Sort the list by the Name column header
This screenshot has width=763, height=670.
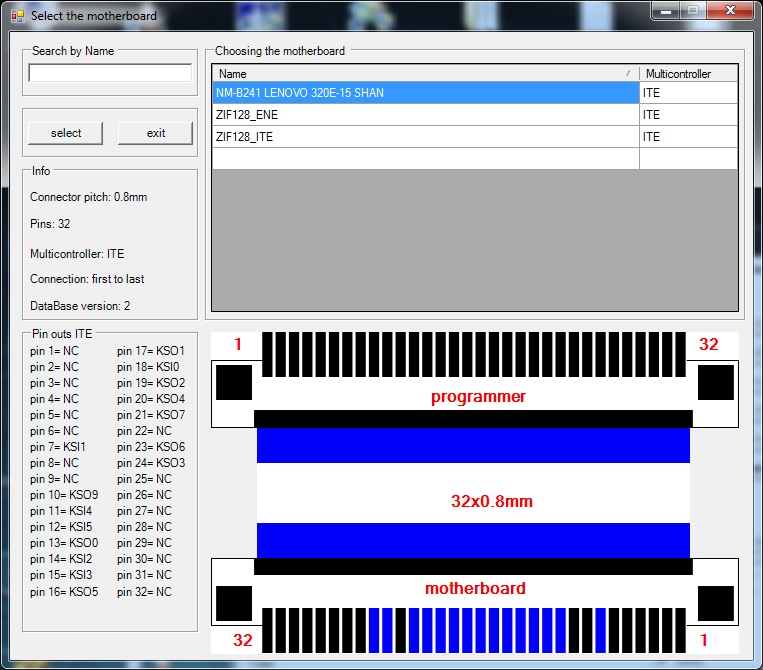coord(425,73)
